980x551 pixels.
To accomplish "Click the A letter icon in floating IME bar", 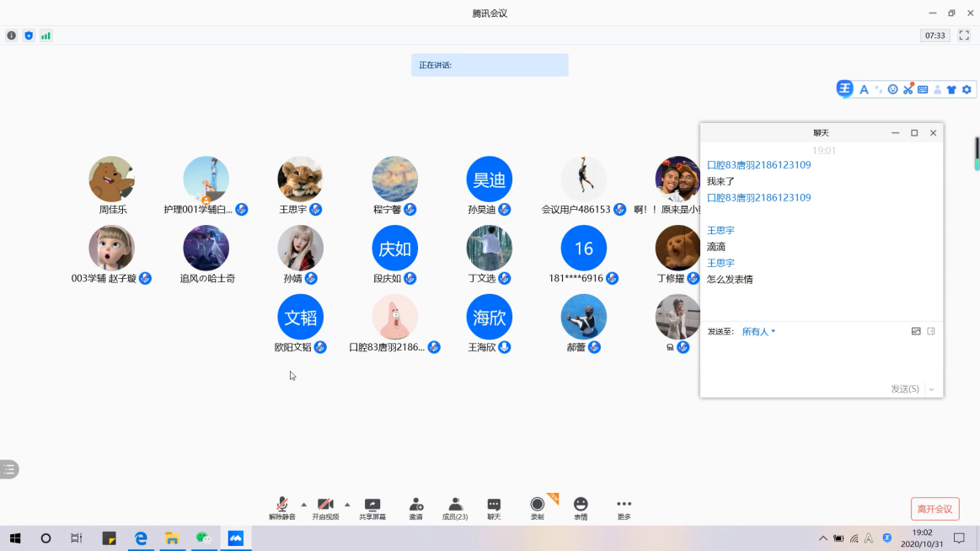I will point(864,90).
